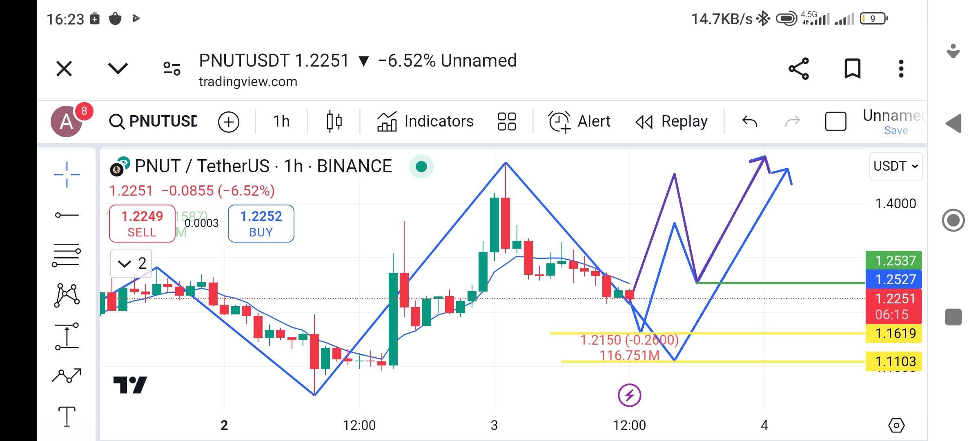Click the purple lightning event marker
980x441 pixels.
[629, 395]
